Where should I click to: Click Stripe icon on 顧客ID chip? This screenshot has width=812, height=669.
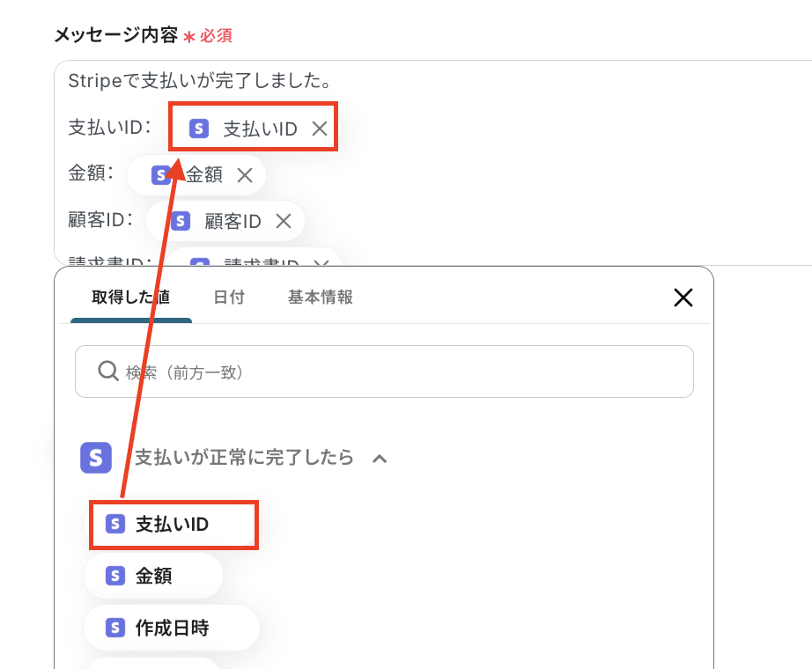[x=181, y=221]
